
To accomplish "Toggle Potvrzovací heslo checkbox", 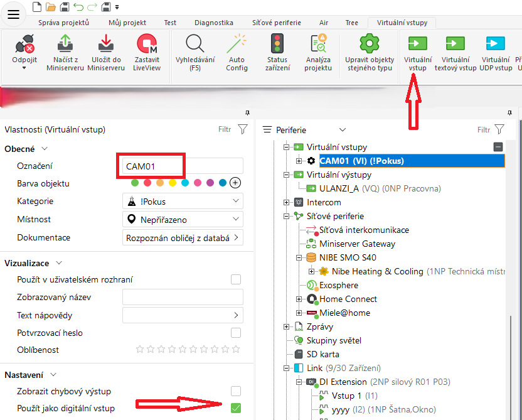I will [236, 333].
